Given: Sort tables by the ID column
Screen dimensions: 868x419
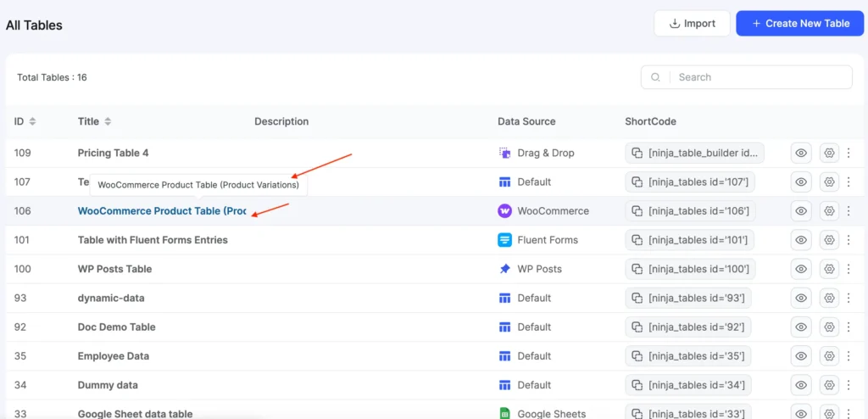Looking at the screenshot, I should click(32, 121).
